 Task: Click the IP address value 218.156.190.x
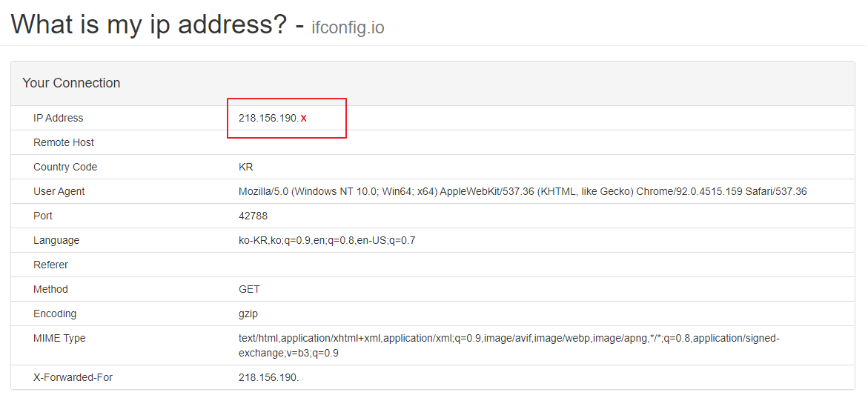pos(272,118)
